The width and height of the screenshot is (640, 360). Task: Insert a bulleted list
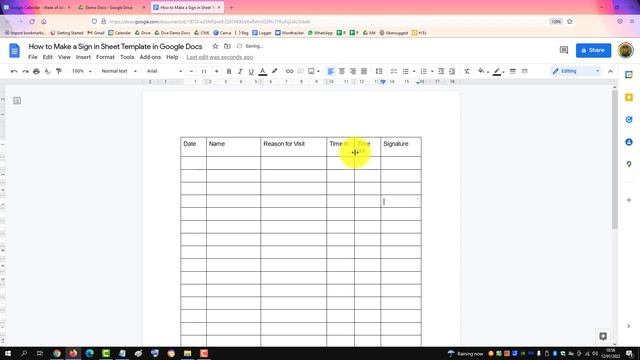(405, 71)
